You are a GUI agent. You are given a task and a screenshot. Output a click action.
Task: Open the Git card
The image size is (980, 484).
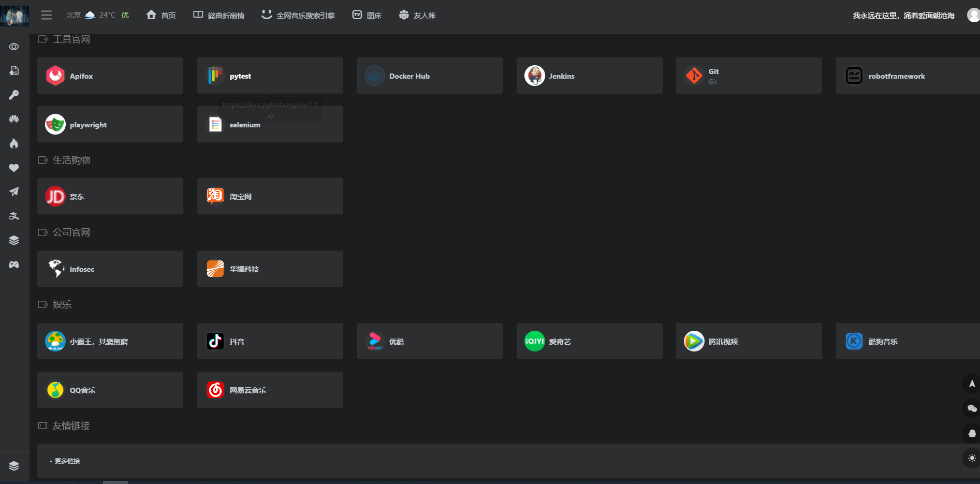tap(749, 76)
